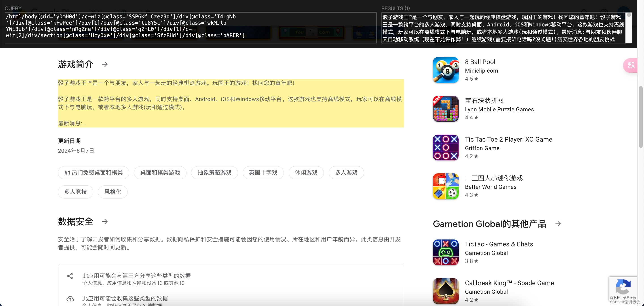
Task: Click the #1 热门免费桌面和棋类 chip
Action: [93, 172]
